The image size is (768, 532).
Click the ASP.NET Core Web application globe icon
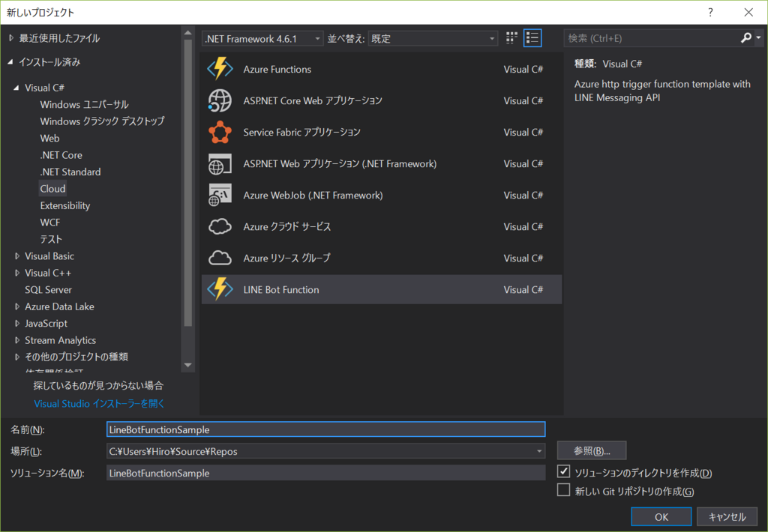click(x=220, y=101)
